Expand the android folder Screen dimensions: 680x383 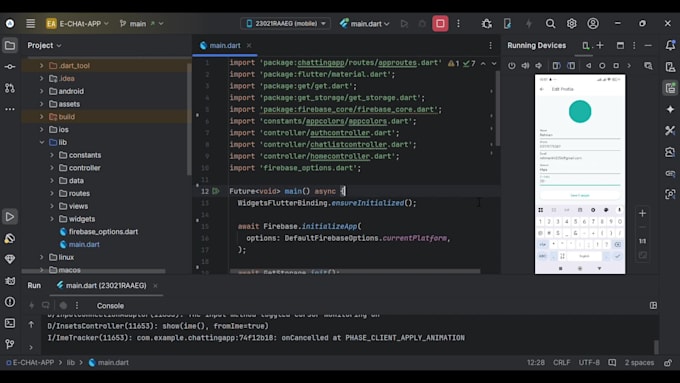pyautogui.click(x=42, y=91)
